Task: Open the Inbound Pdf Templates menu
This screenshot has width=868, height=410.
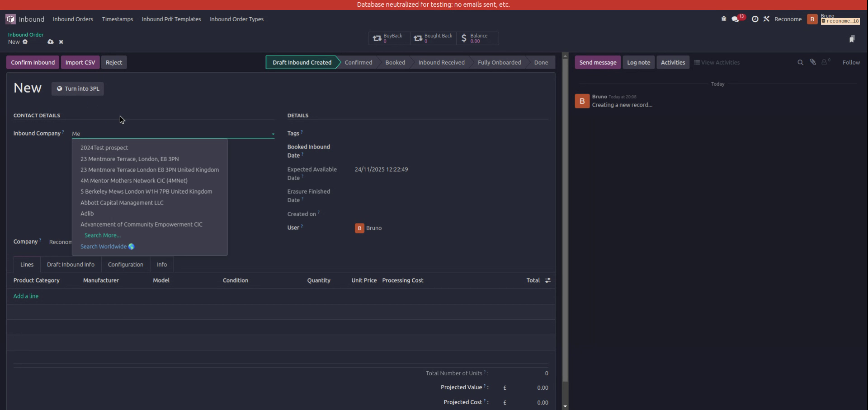Action: pyautogui.click(x=171, y=19)
